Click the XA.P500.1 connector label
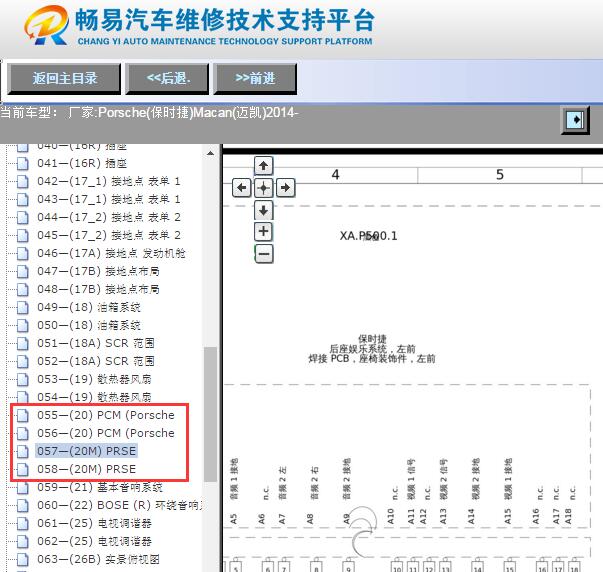This screenshot has height=572, width=603. click(368, 236)
